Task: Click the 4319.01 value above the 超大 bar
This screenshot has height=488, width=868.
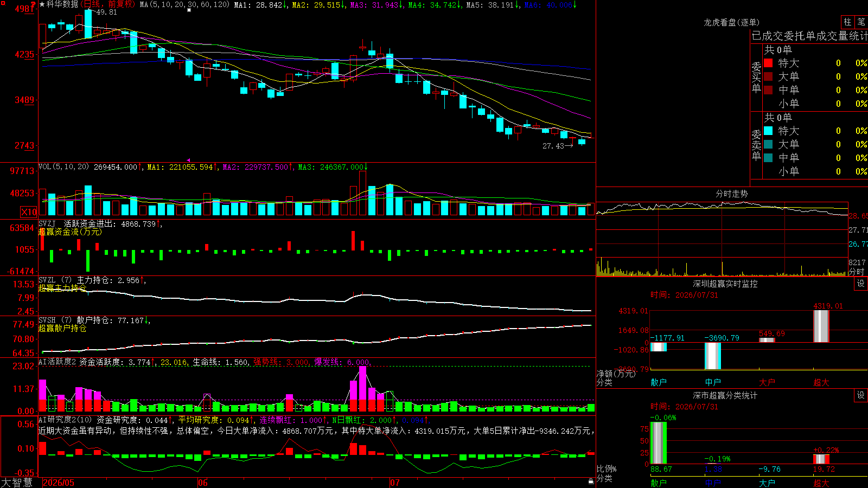Action: tap(828, 306)
